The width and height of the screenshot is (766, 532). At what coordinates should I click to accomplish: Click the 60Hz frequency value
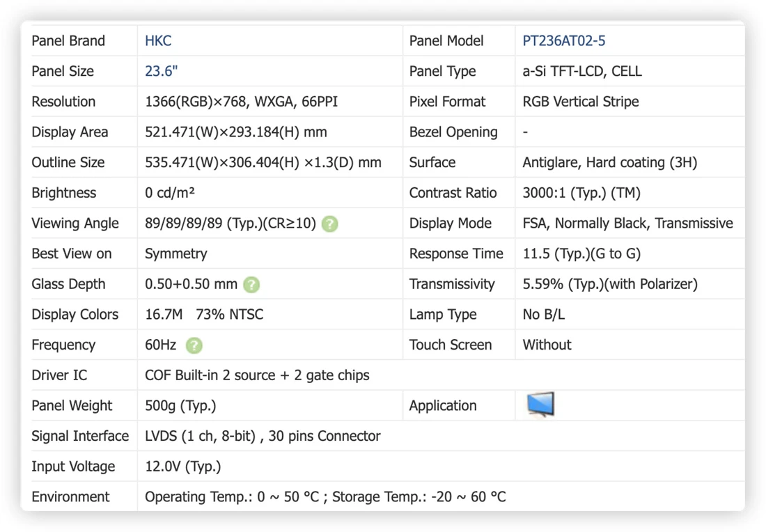click(x=160, y=345)
